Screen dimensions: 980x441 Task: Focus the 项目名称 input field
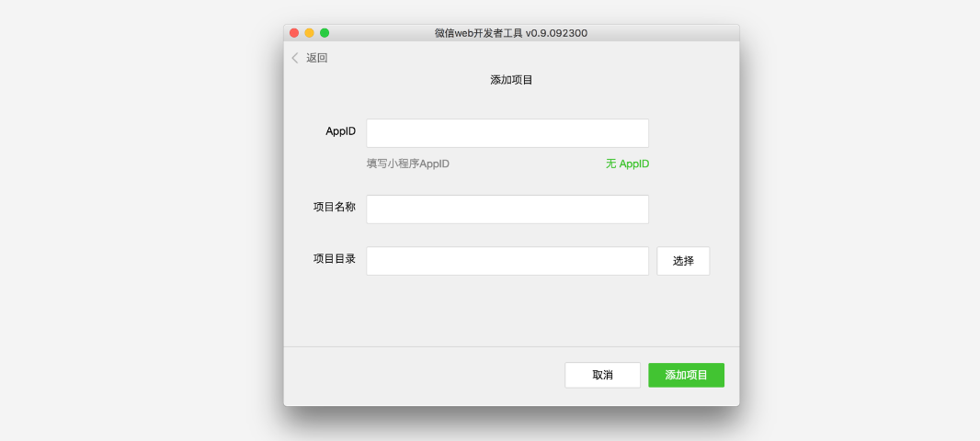click(x=507, y=209)
